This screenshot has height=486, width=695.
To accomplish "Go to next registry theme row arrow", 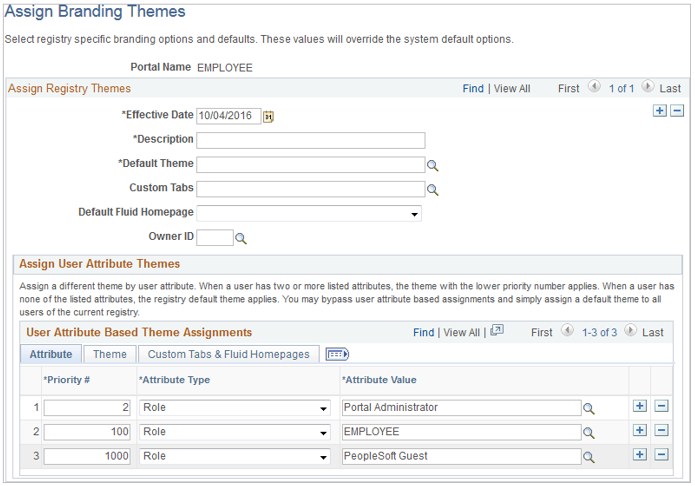I will 647,88.
